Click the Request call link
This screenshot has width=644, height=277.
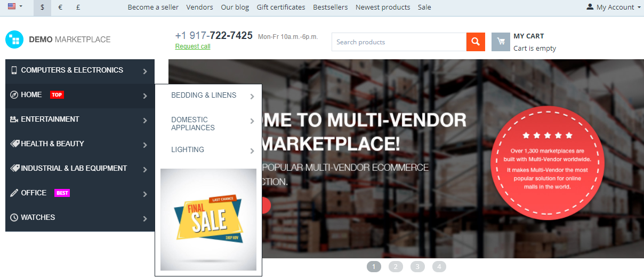(x=192, y=46)
